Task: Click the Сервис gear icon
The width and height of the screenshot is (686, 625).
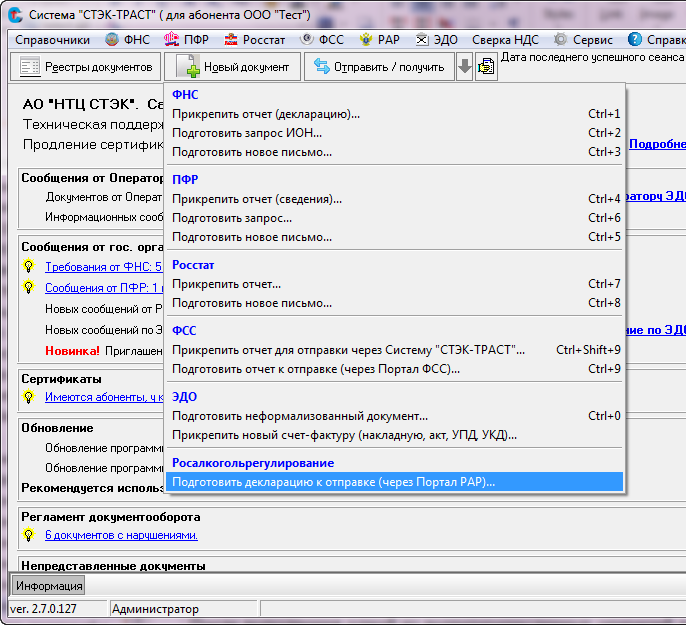Action: click(560, 39)
